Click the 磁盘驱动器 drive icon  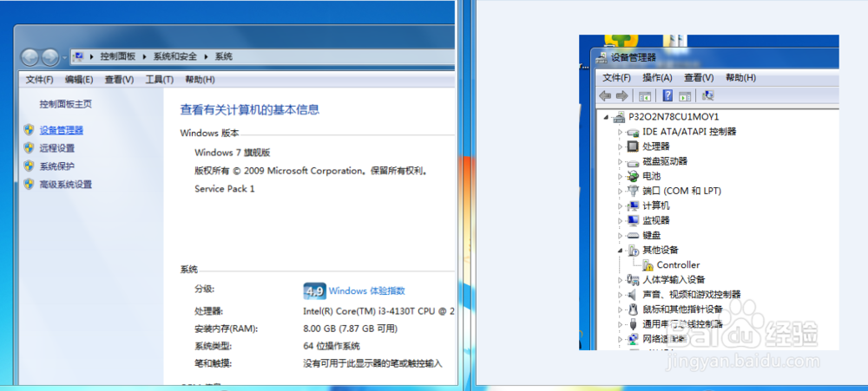point(633,162)
